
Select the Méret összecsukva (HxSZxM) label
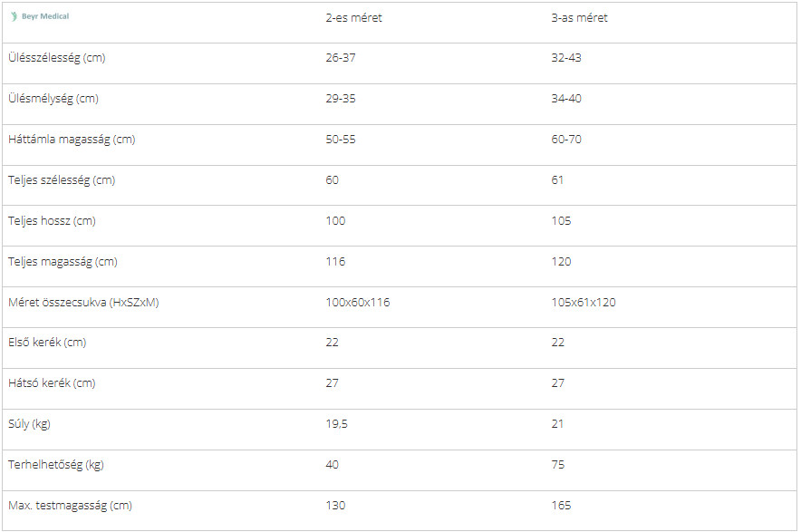coord(83,303)
